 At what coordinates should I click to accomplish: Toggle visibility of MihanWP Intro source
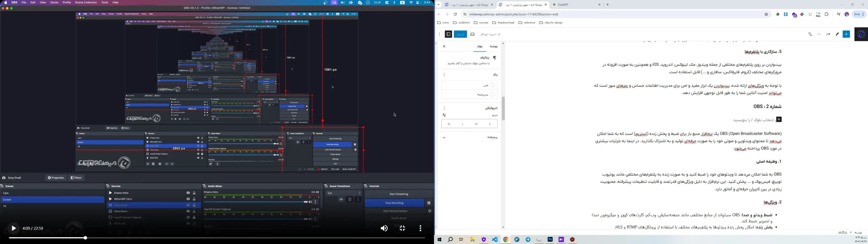pyautogui.click(x=188, y=199)
